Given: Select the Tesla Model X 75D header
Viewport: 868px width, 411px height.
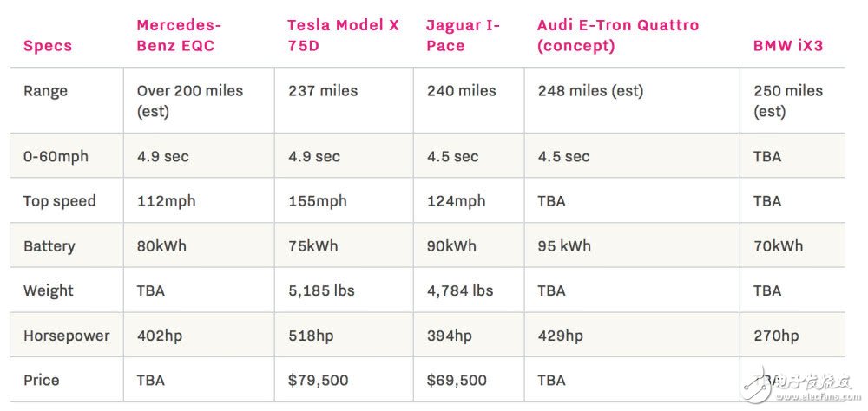Looking at the screenshot, I should [x=343, y=36].
